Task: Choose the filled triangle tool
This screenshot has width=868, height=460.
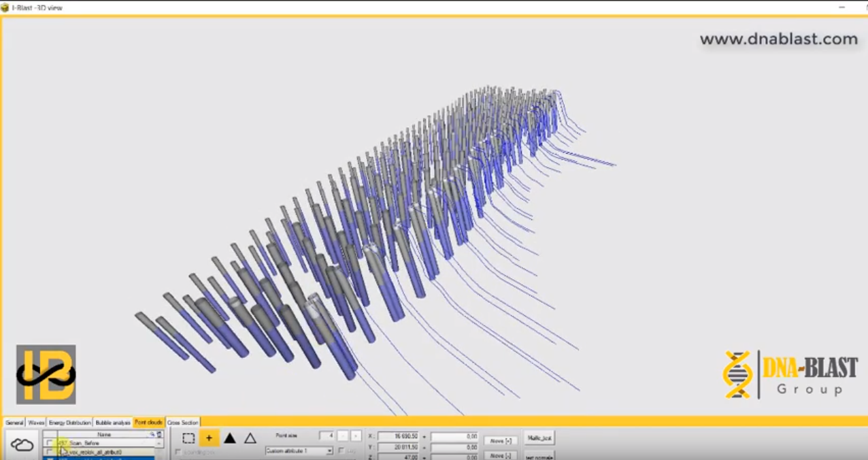Action: click(x=230, y=438)
